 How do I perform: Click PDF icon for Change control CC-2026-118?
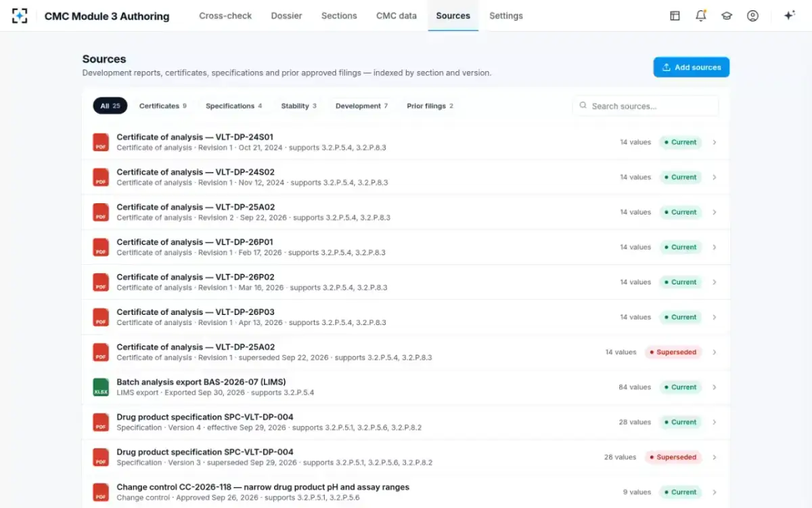(x=101, y=492)
